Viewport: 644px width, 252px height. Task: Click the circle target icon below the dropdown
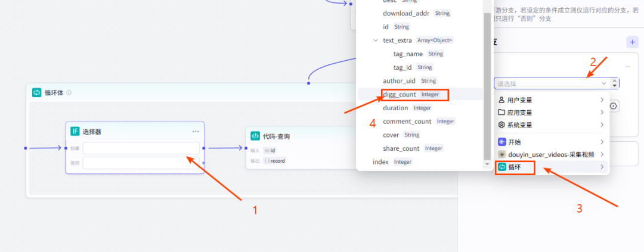coord(614,106)
